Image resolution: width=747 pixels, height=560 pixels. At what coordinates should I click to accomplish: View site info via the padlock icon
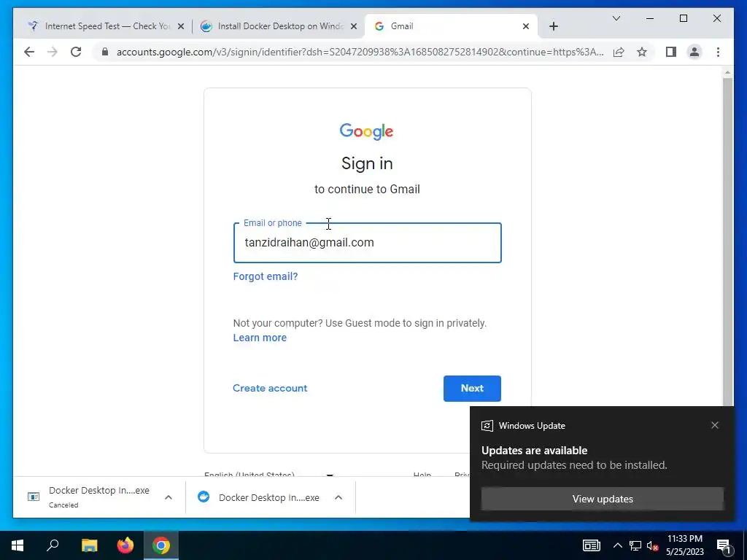click(x=105, y=52)
